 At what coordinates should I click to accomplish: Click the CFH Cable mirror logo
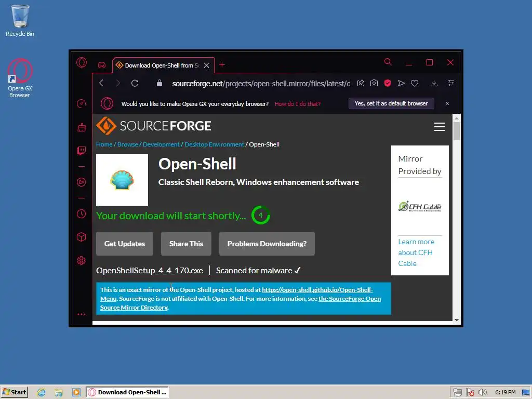(x=420, y=206)
